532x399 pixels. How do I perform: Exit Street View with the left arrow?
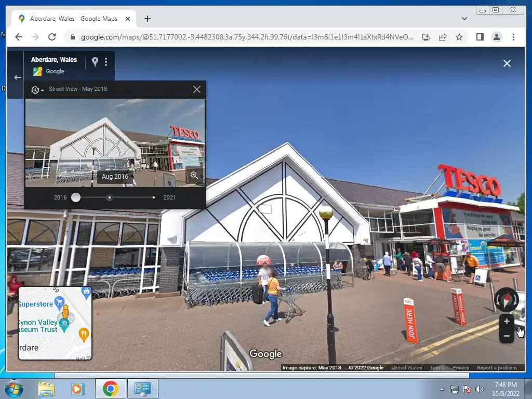pos(18,77)
